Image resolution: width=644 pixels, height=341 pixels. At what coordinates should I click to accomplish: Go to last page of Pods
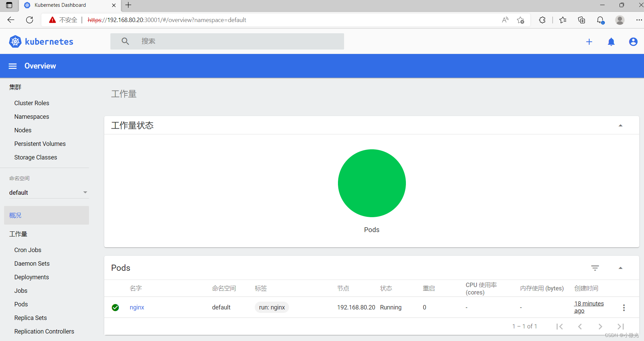pyautogui.click(x=621, y=326)
